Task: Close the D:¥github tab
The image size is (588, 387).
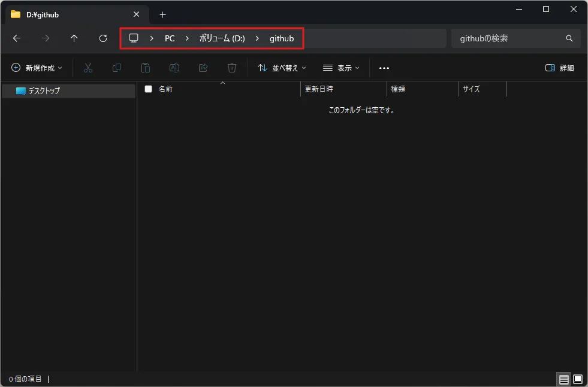Action: pyautogui.click(x=137, y=14)
